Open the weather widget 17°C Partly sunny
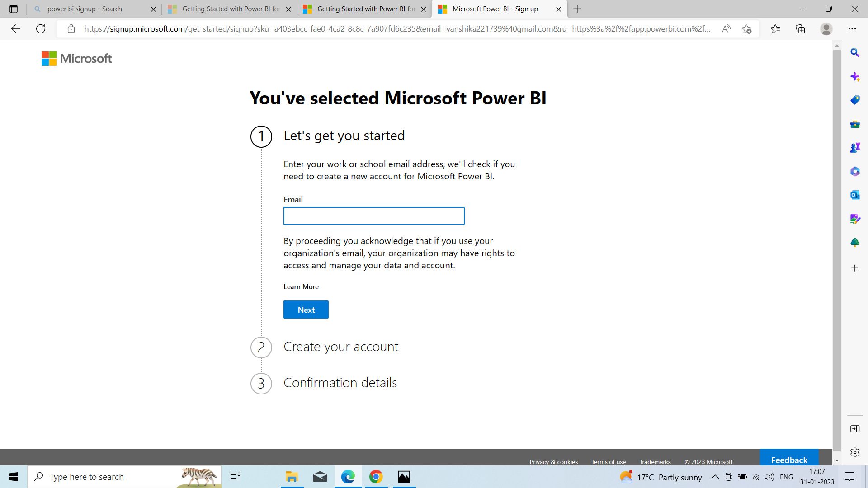868x488 pixels. [660, 477]
